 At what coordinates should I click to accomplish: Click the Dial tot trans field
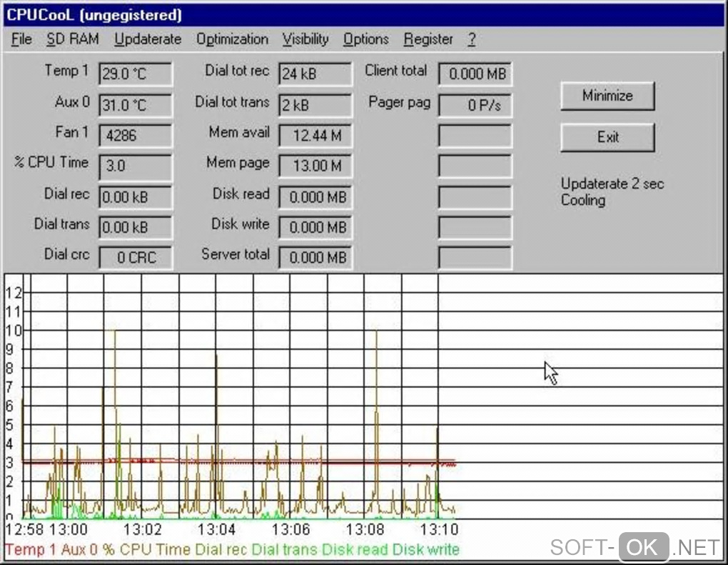[x=315, y=105]
